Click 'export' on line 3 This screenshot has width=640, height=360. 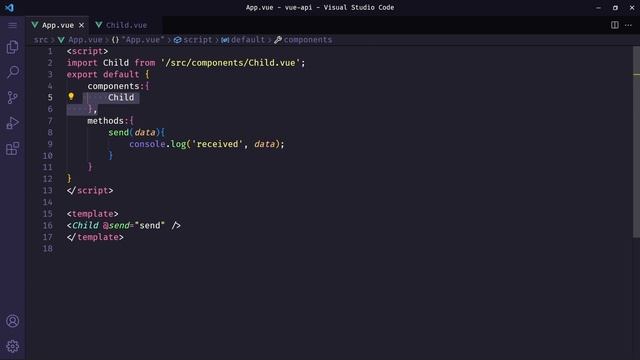pos(82,74)
